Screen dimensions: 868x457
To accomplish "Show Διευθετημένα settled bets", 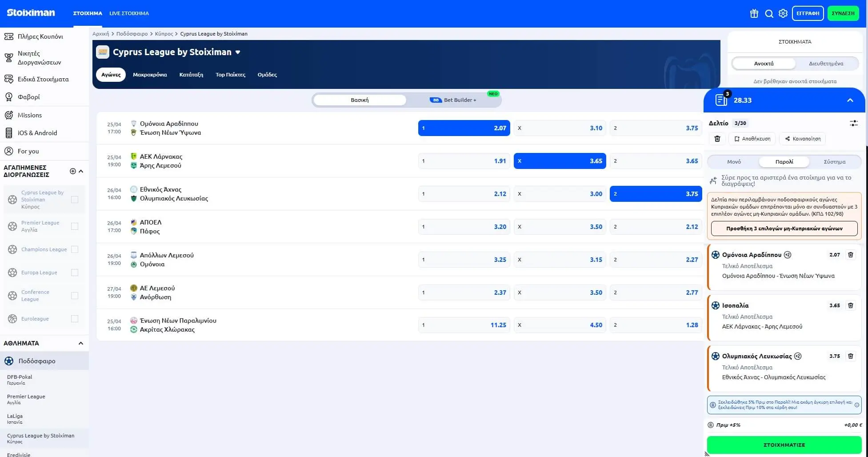I will [x=826, y=64].
